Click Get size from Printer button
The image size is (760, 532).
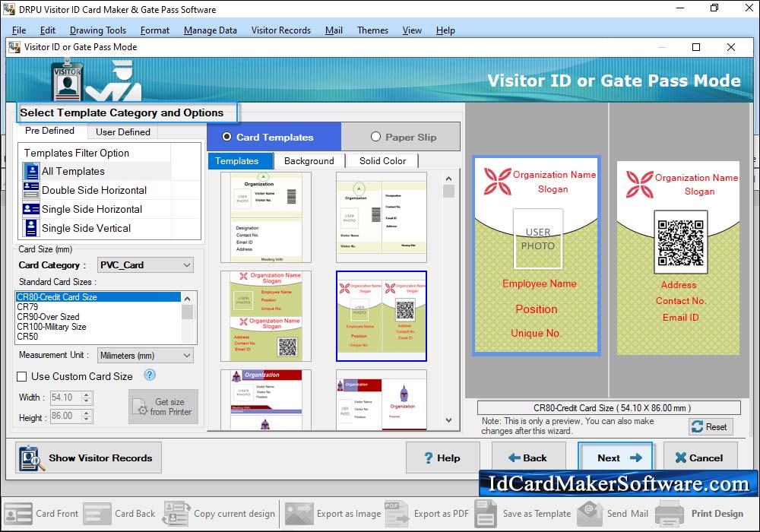[x=163, y=407]
